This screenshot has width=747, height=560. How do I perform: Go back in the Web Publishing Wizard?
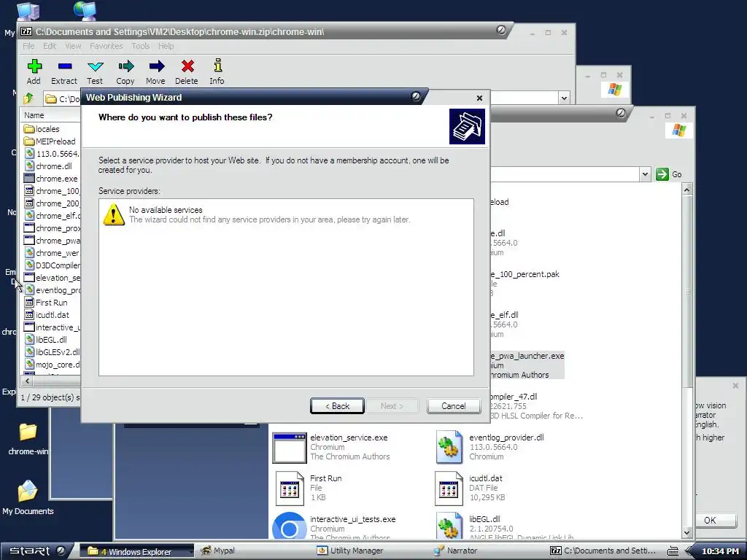[337, 405]
